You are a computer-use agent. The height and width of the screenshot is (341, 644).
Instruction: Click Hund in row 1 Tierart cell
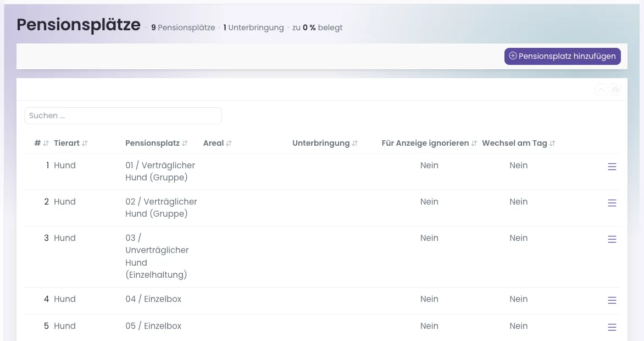(65, 166)
